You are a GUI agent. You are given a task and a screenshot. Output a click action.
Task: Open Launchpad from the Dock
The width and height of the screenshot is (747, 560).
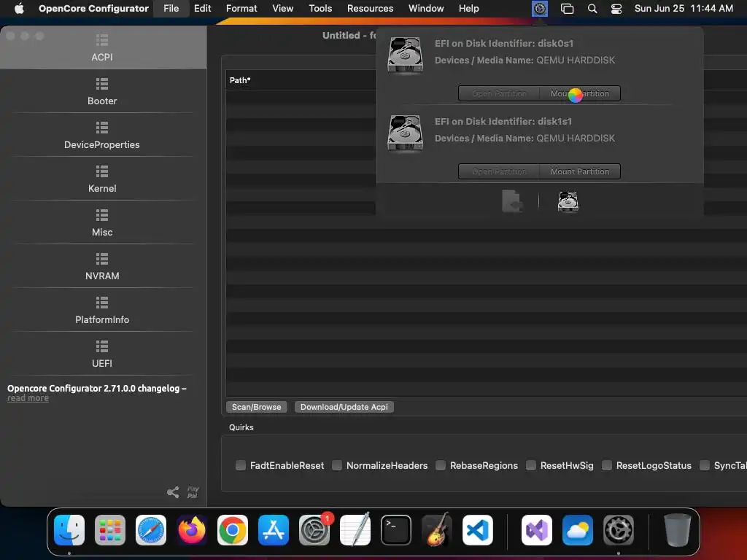[x=110, y=530]
